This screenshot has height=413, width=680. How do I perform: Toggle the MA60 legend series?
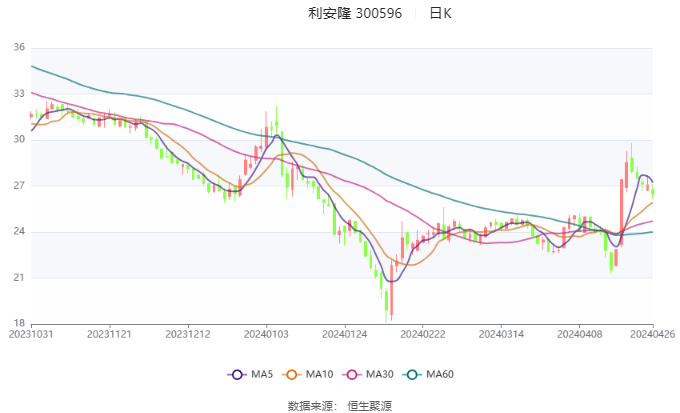coord(428,374)
